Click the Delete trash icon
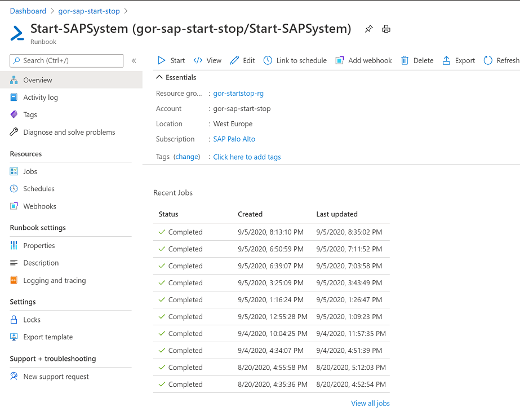Screen dimensions: 520x420 tap(405, 60)
